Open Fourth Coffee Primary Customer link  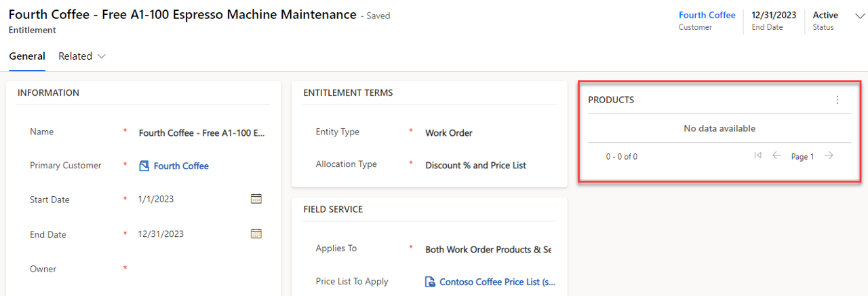[181, 166]
